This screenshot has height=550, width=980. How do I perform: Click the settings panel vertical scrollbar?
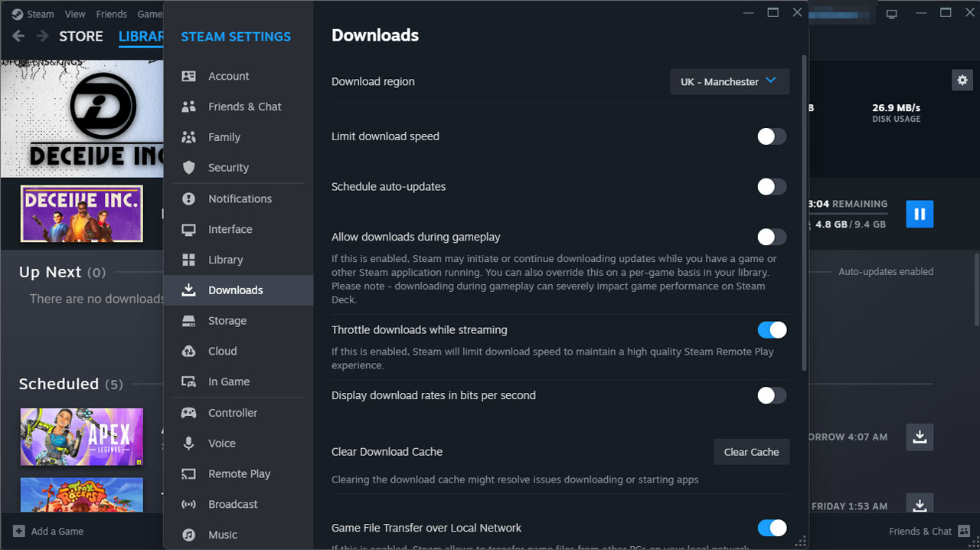tap(803, 214)
